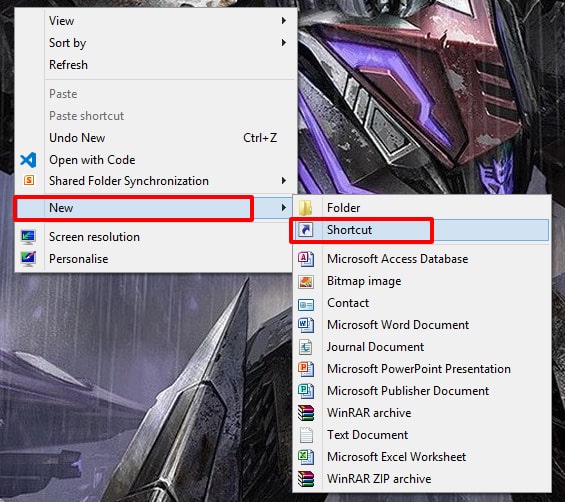
Task: Click the Text Document page icon
Action: pyautogui.click(x=306, y=435)
